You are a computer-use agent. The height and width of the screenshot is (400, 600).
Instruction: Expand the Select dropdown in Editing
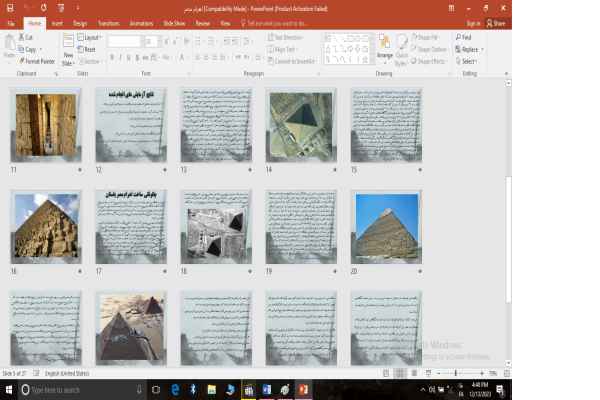(468, 61)
